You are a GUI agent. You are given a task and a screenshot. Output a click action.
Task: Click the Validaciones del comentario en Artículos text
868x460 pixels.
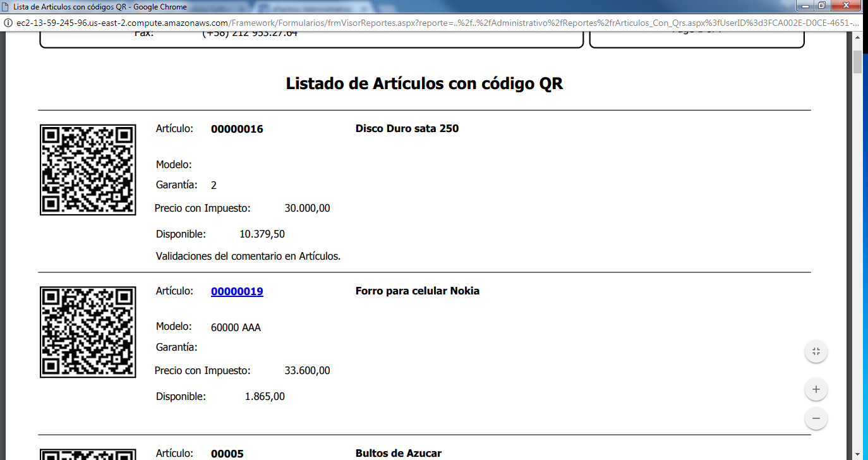click(249, 256)
